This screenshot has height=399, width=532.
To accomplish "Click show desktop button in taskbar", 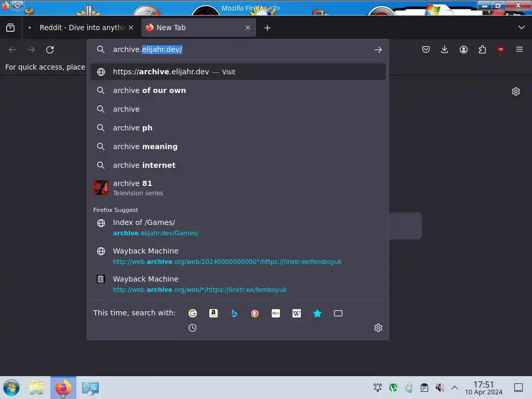I will 518,388.
